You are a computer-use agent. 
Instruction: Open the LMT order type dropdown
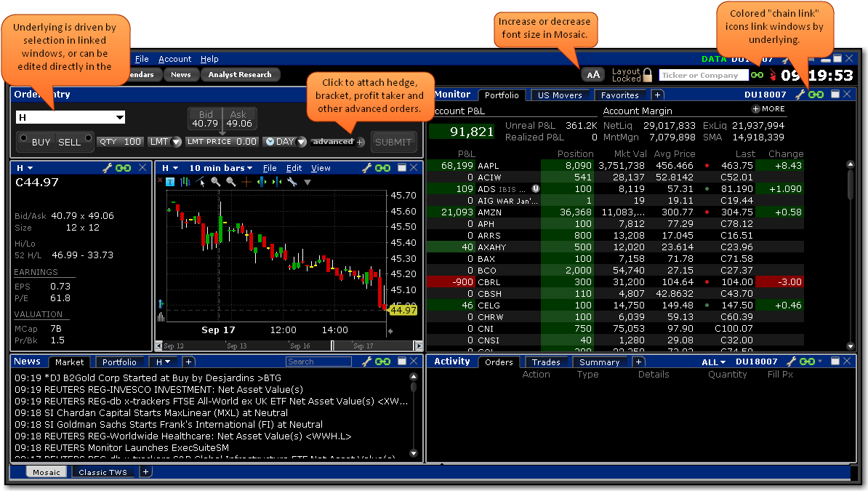pyautogui.click(x=165, y=142)
